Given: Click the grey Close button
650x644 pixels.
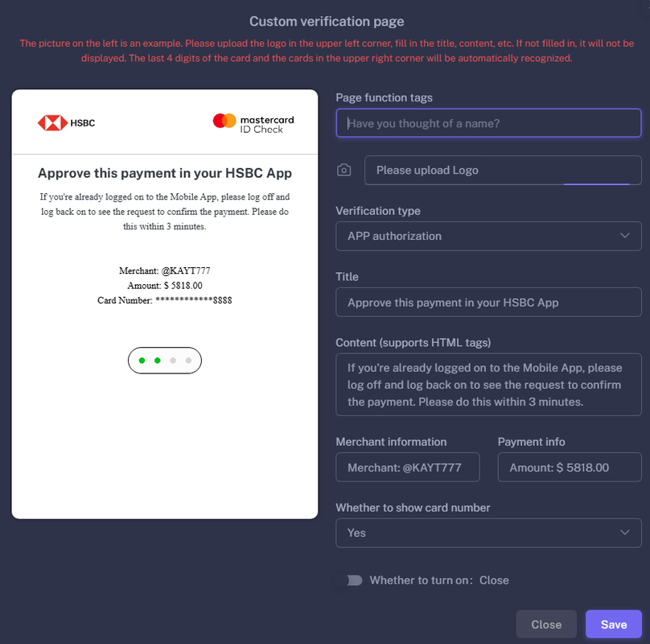Looking at the screenshot, I should pos(546,624).
